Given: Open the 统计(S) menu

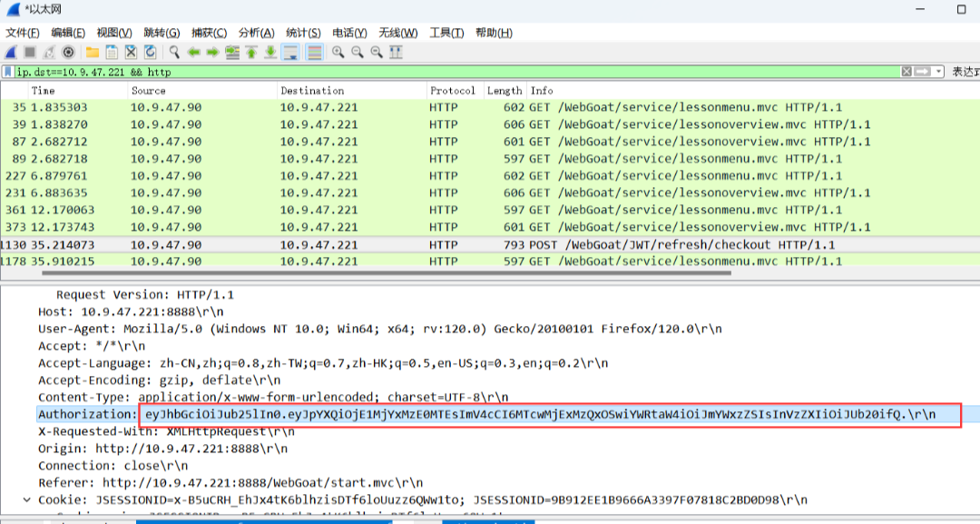Looking at the screenshot, I should 304,33.
